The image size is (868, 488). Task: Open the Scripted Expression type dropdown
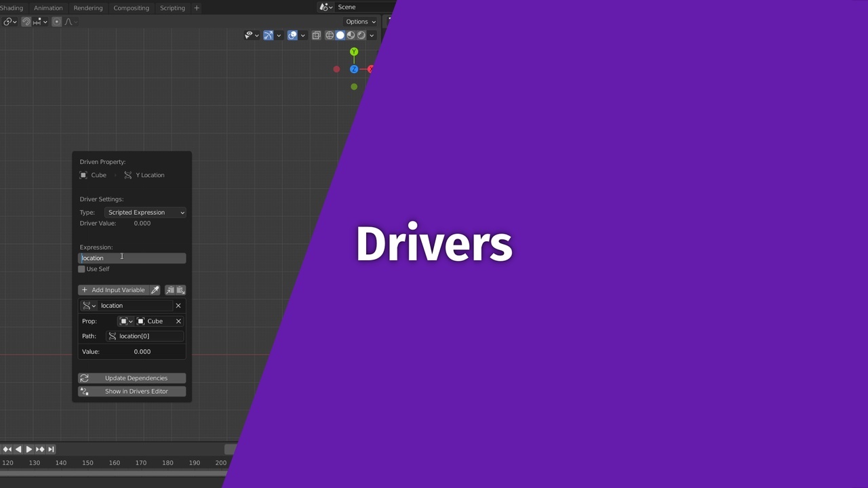coord(145,212)
